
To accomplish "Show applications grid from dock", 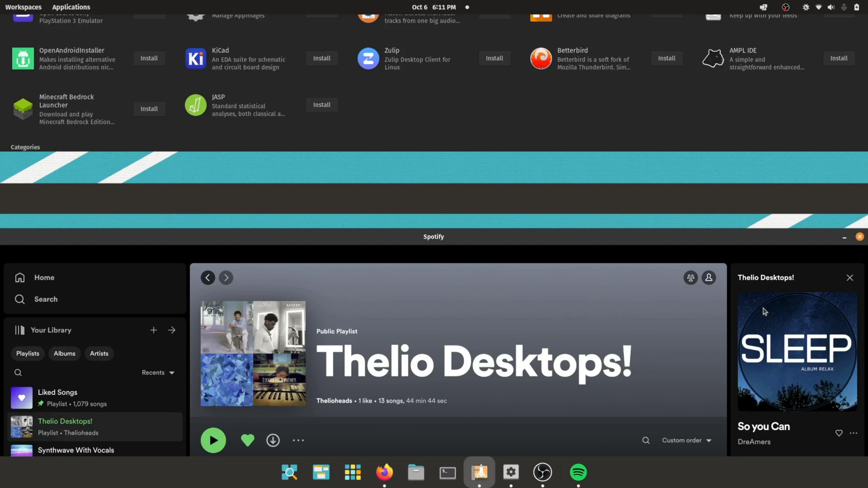I will coord(353,472).
